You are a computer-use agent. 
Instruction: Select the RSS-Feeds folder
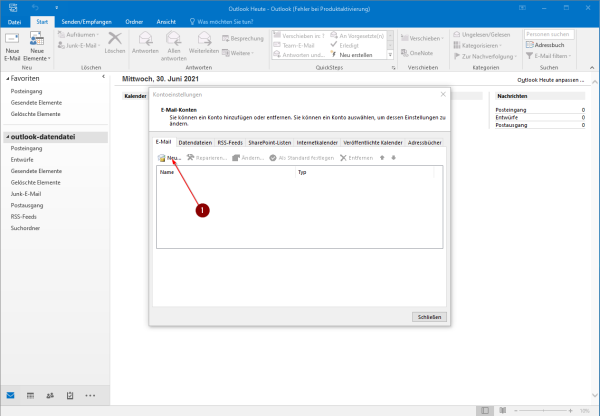[24, 217]
